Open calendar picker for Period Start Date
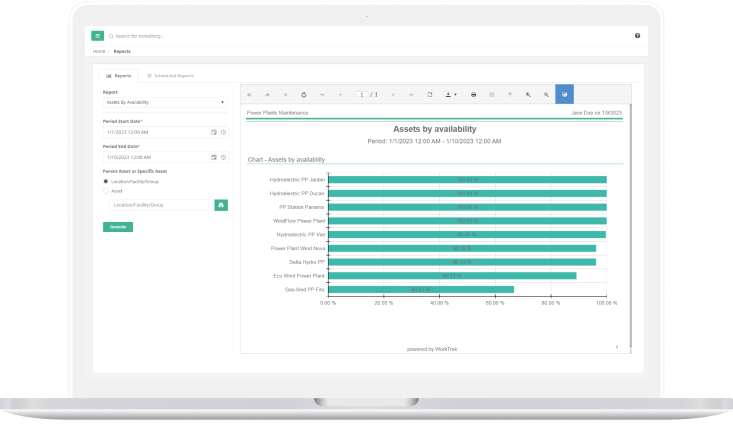The image size is (733, 438). [x=213, y=132]
